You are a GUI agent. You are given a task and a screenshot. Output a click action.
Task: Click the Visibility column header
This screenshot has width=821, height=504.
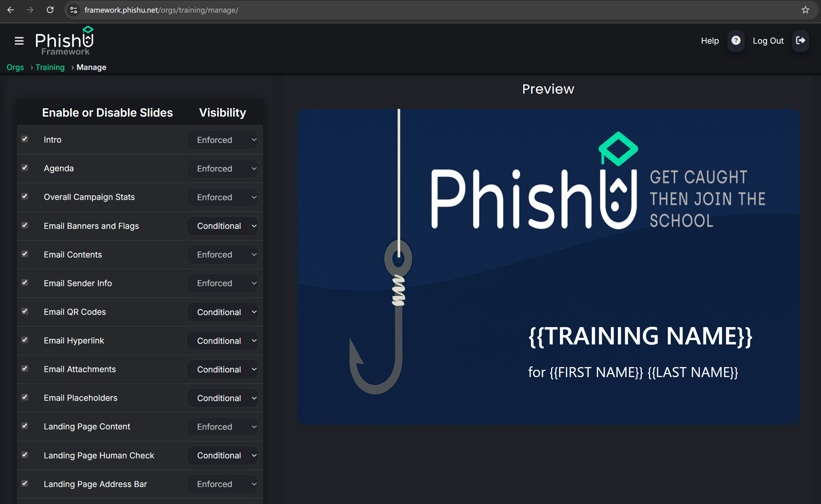(222, 113)
